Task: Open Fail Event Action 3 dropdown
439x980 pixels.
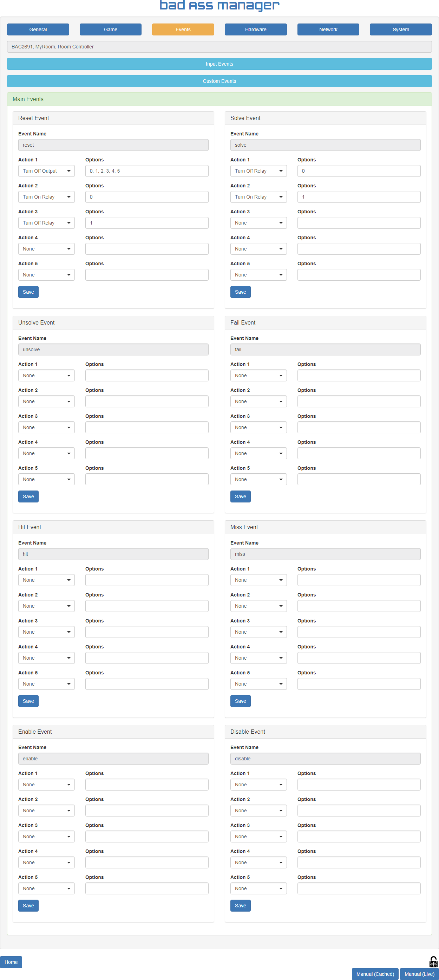Action: click(258, 427)
